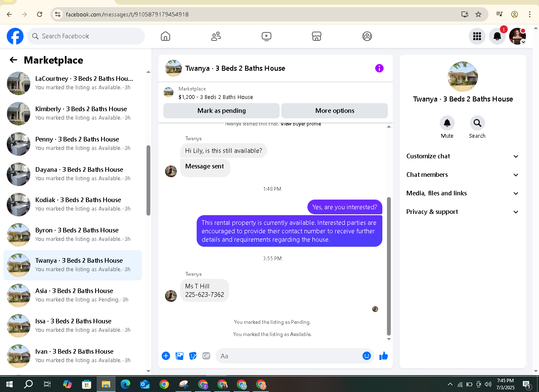Open Windows notification center icon
This screenshot has height=392, width=539.
[x=527, y=384]
